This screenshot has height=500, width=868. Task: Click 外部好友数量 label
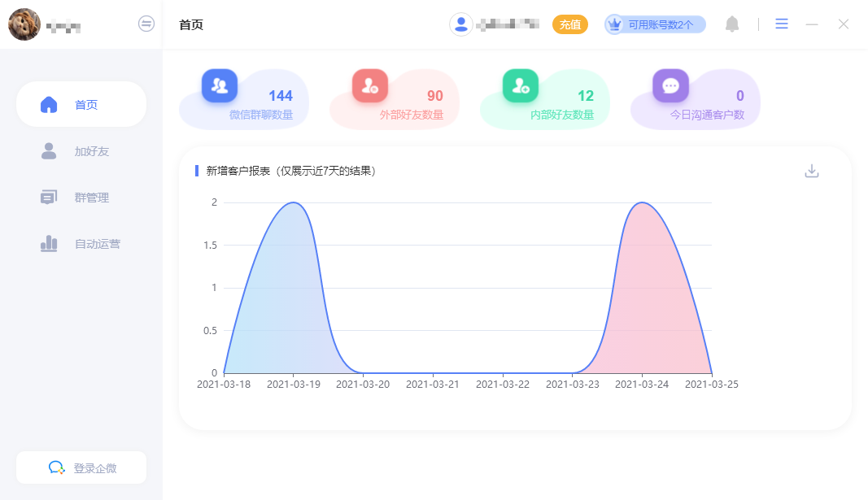pos(412,115)
